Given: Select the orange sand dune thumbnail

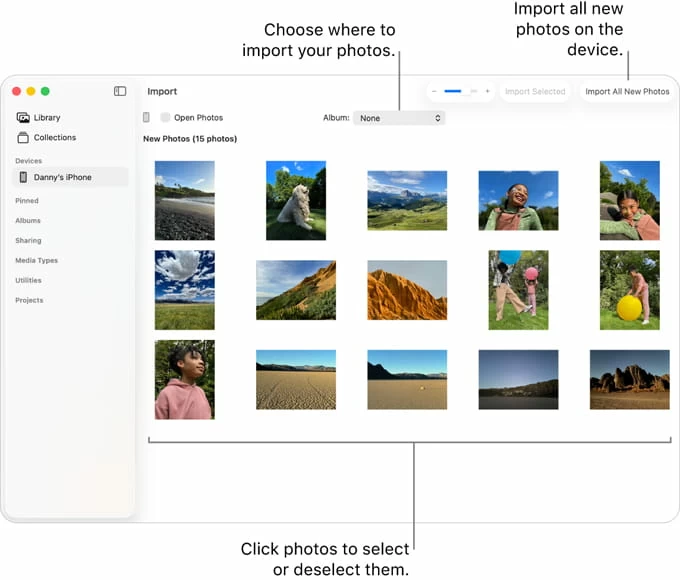Looking at the screenshot, I should pos(407,290).
